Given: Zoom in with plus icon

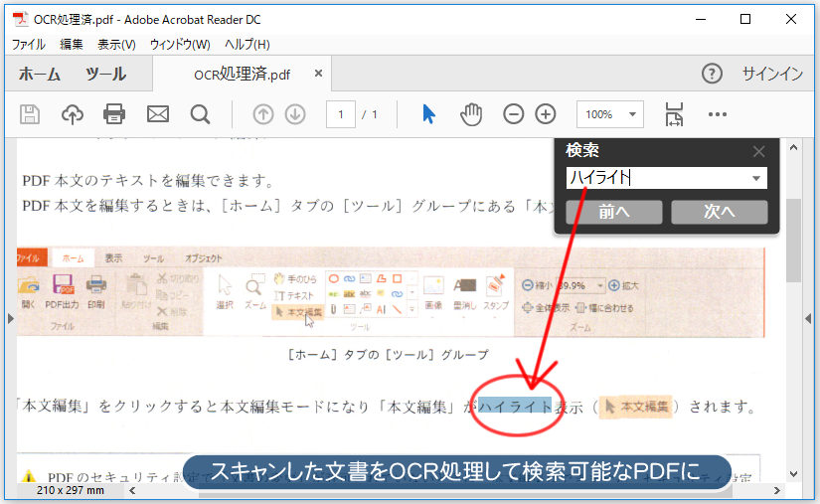Looking at the screenshot, I should [x=545, y=114].
